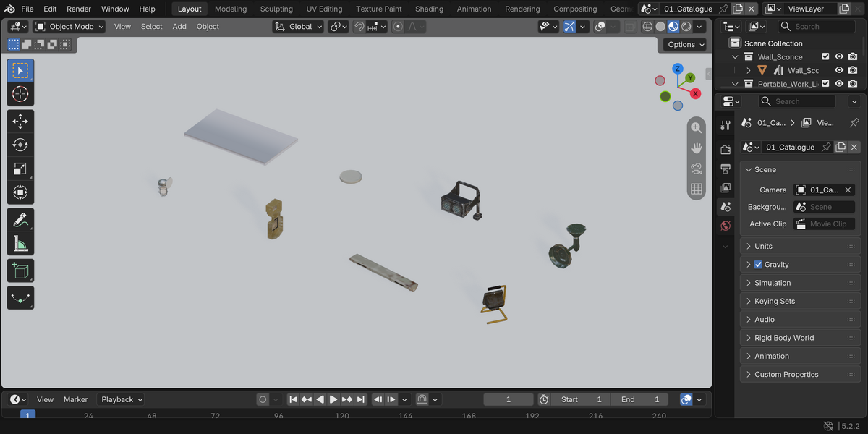Click the zoom magnifier icon in viewport

point(696,127)
